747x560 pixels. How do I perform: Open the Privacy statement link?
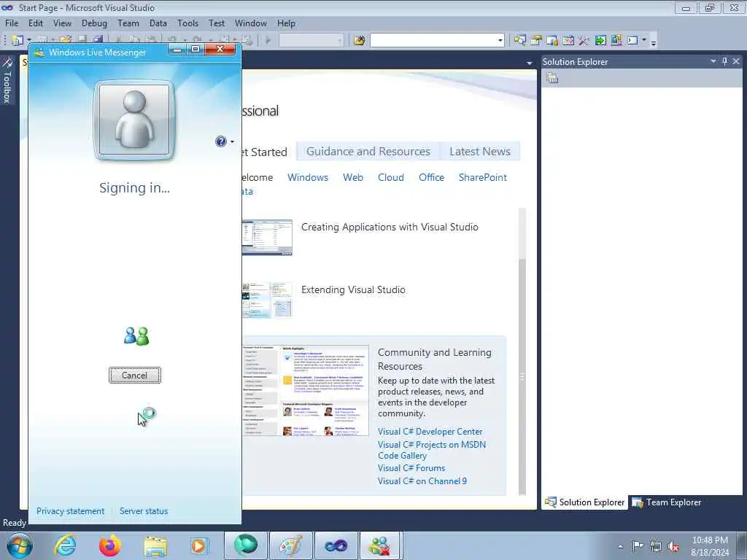pyautogui.click(x=71, y=511)
